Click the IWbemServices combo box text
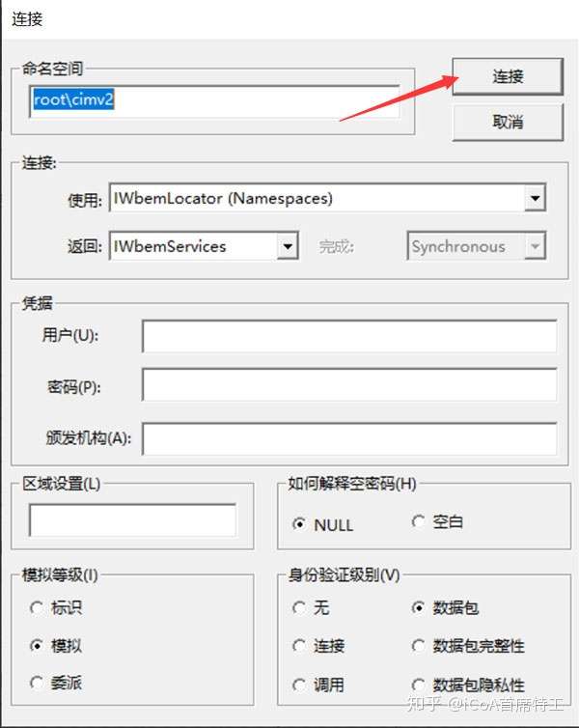The width and height of the screenshot is (579, 728). [x=170, y=246]
